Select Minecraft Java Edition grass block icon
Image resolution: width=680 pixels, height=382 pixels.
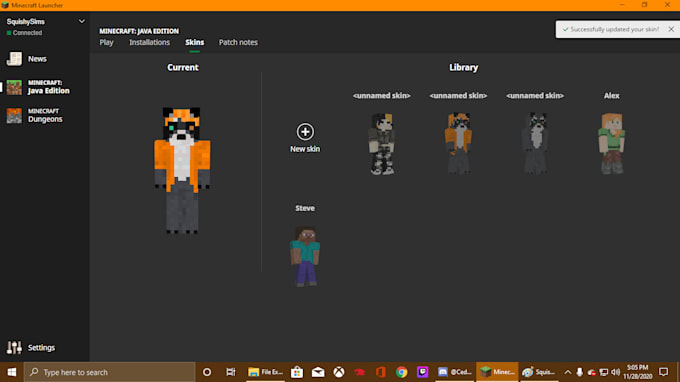pyautogui.click(x=14, y=87)
